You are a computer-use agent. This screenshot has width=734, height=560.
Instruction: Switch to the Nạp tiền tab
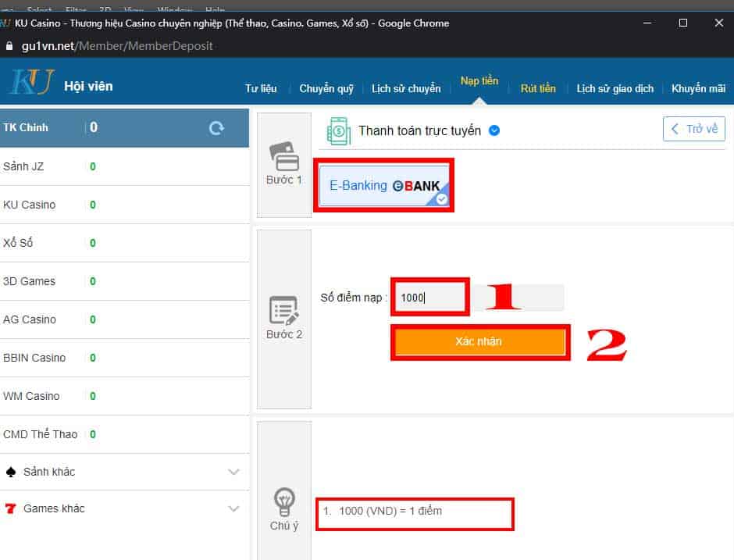tap(479, 81)
